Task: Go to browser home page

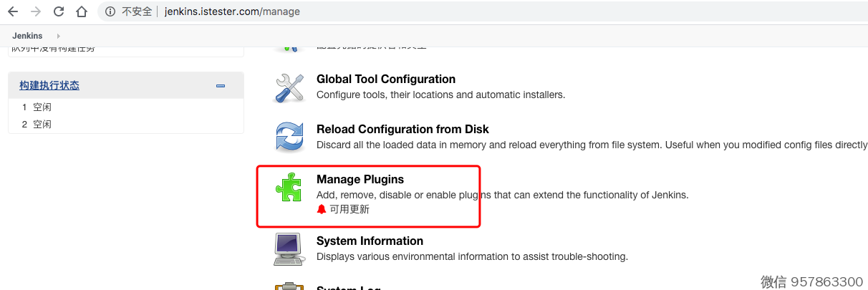Action: coord(82,11)
